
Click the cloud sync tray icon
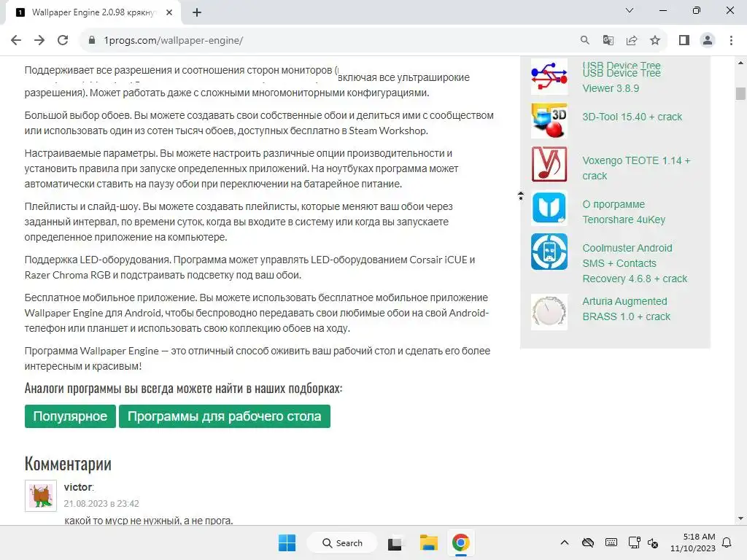coord(588,542)
